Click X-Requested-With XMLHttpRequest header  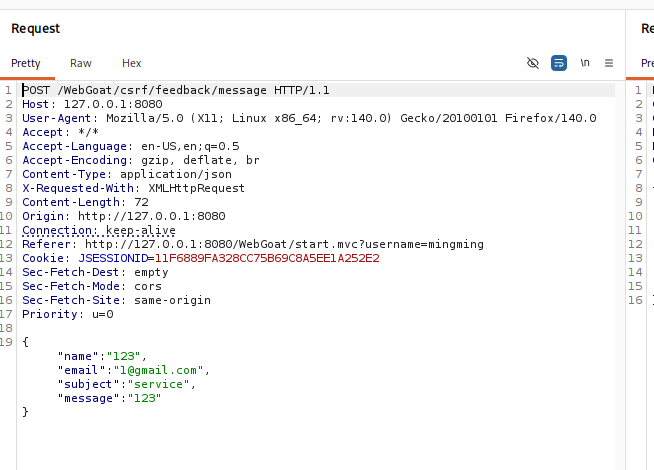(x=133, y=188)
